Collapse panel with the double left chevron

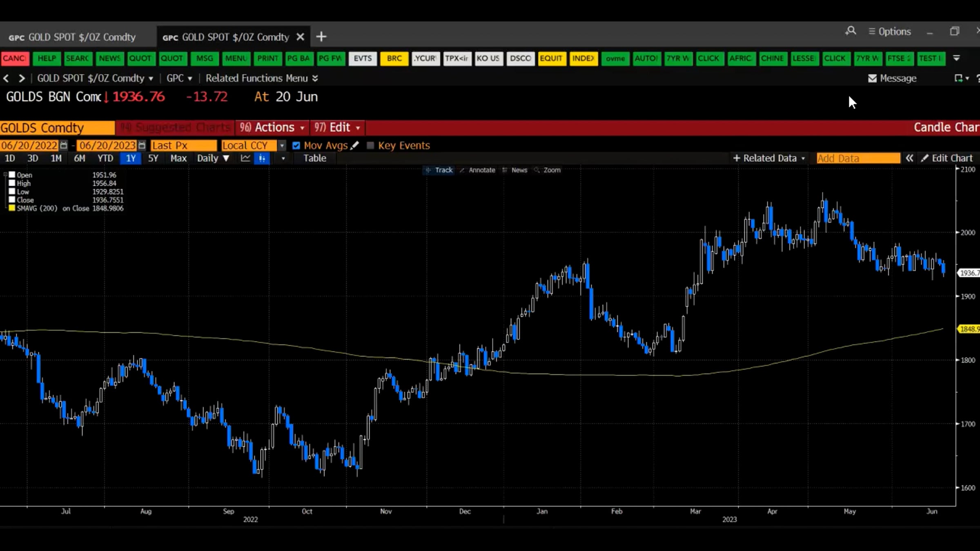point(909,158)
